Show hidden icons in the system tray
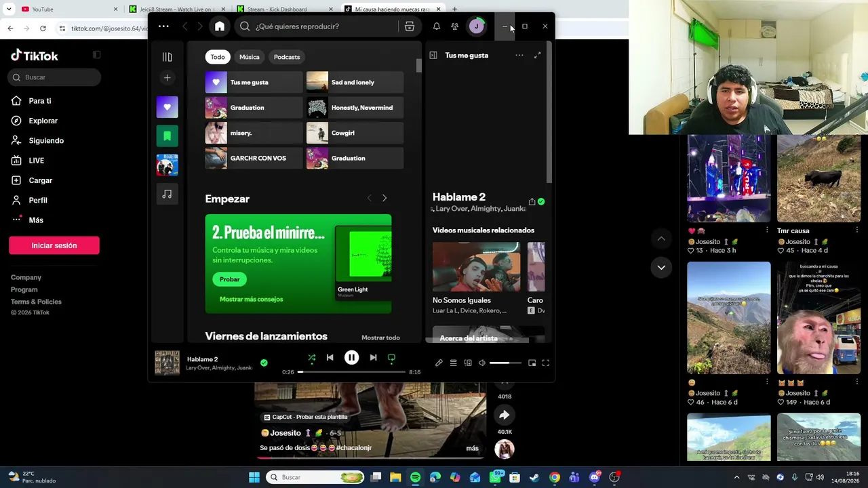This screenshot has height=488, width=868. (736, 477)
